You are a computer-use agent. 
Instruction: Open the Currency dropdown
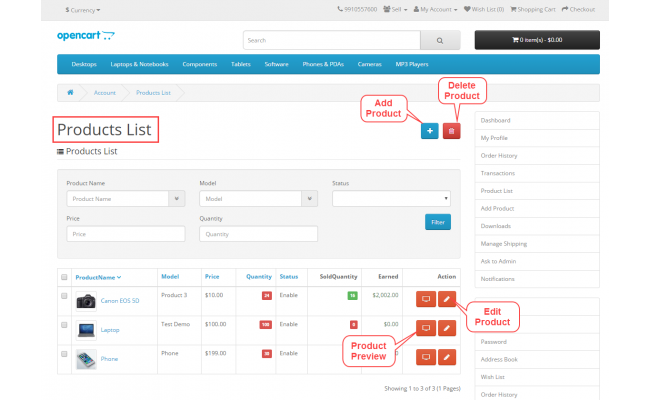(82, 10)
